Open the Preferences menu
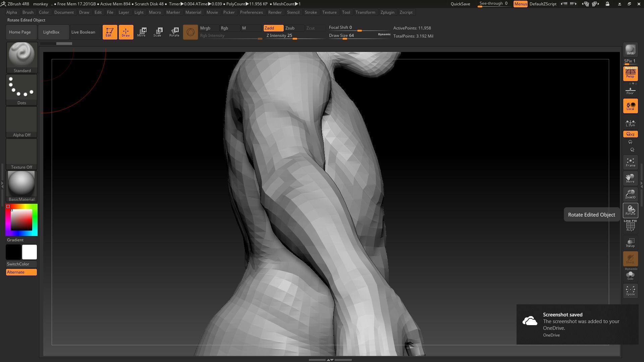The width and height of the screenshot is (644, 362). (252, 12)
